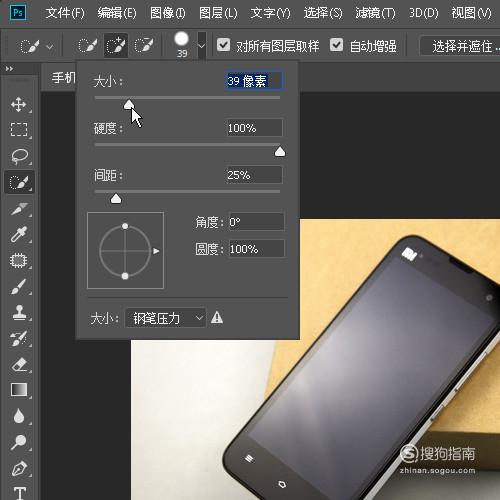Open the tool preset picker dropdown
This screenshot has width=500, height=500.
point(50,46)
